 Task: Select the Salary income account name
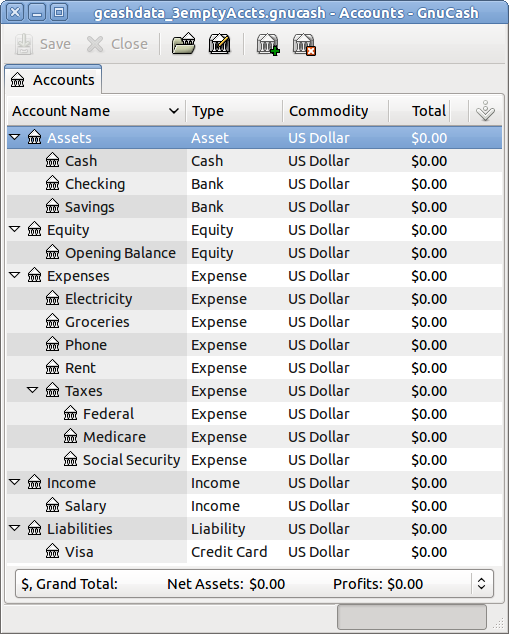click(86, 506)
